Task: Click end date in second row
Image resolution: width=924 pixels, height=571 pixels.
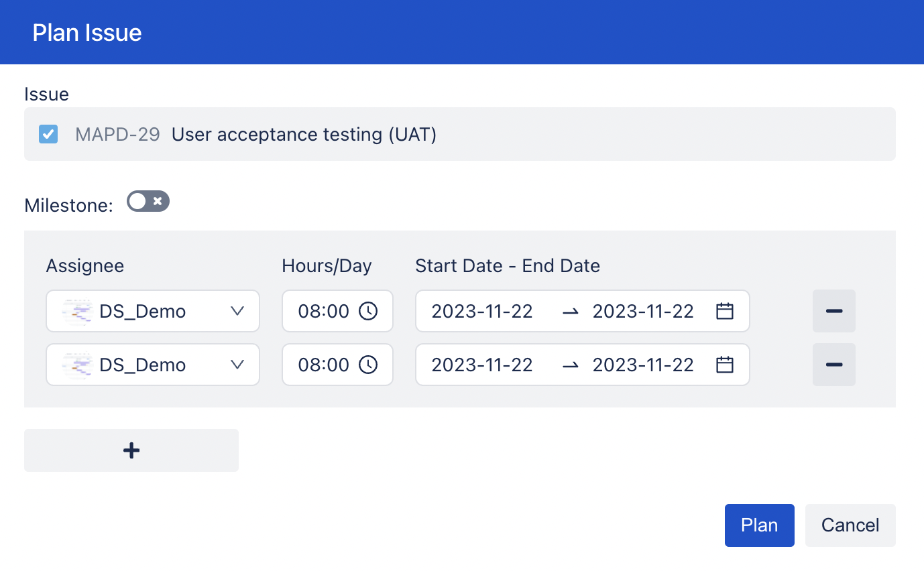Action: tap(643, 365)
